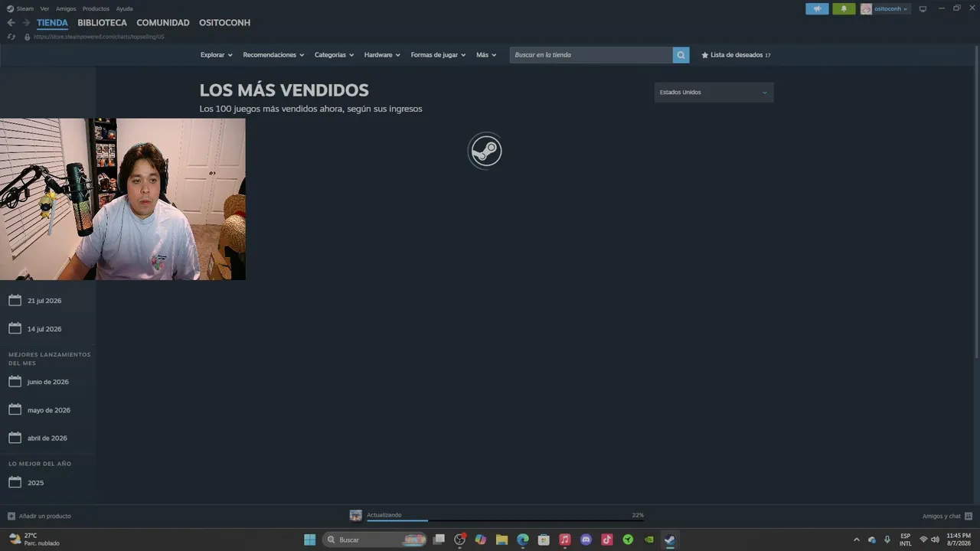Expand the Explorar store menu
Screen dimensions: 980x551
[x=217, y=55]
